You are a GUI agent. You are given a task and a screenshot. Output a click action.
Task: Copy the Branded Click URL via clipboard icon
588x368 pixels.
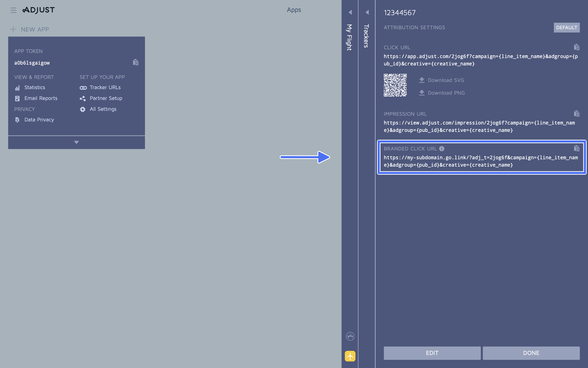pyautogui.click(x=577, y=148)
